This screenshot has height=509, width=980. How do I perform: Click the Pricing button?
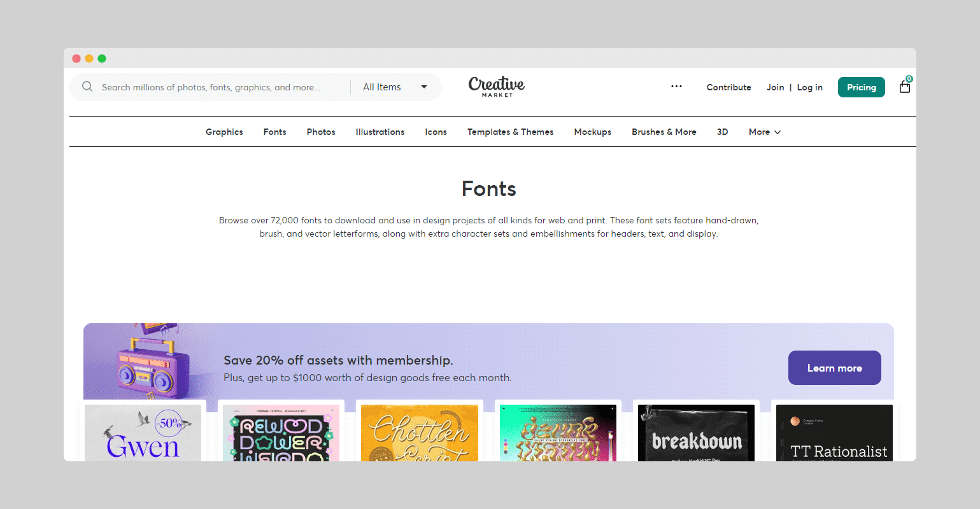pos(862,87)
